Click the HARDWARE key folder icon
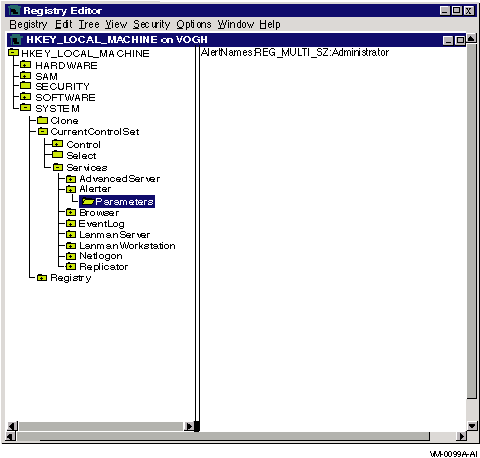This screenshot has height=458, width=480. [25, 65]
